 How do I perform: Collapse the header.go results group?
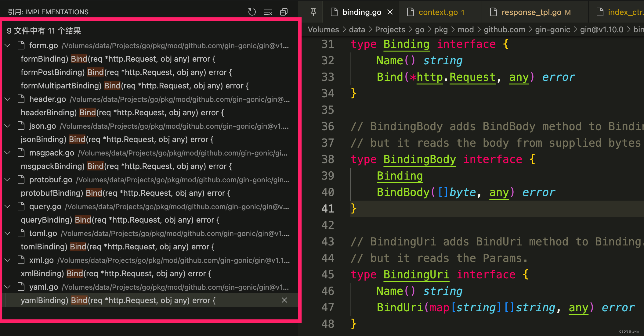[x=8, y=99]
